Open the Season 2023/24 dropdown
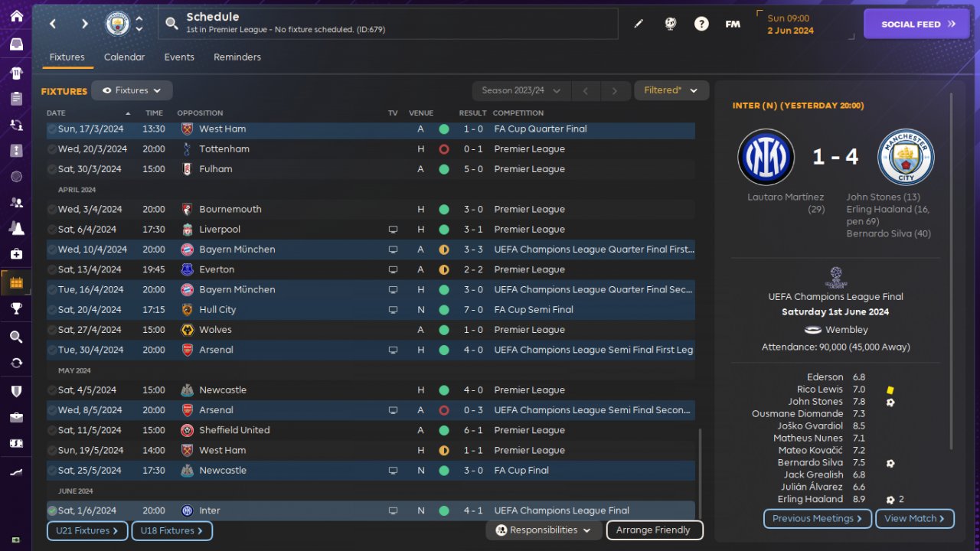The height and width of the screenshot is (551, 980). (x=521, y=90)
